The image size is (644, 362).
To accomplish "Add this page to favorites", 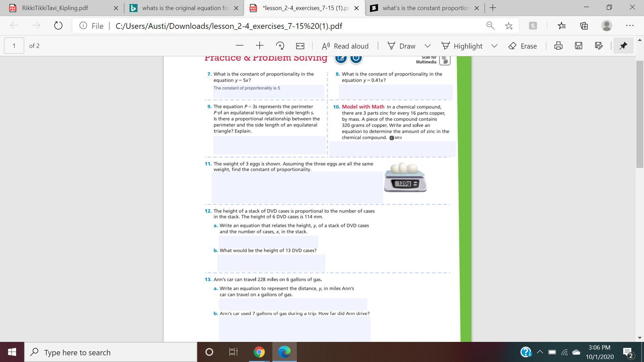I will (x=509, y=26).
